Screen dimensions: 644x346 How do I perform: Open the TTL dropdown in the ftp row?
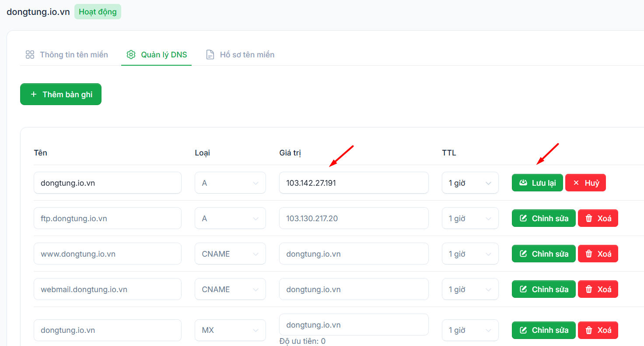pos(470,218)
